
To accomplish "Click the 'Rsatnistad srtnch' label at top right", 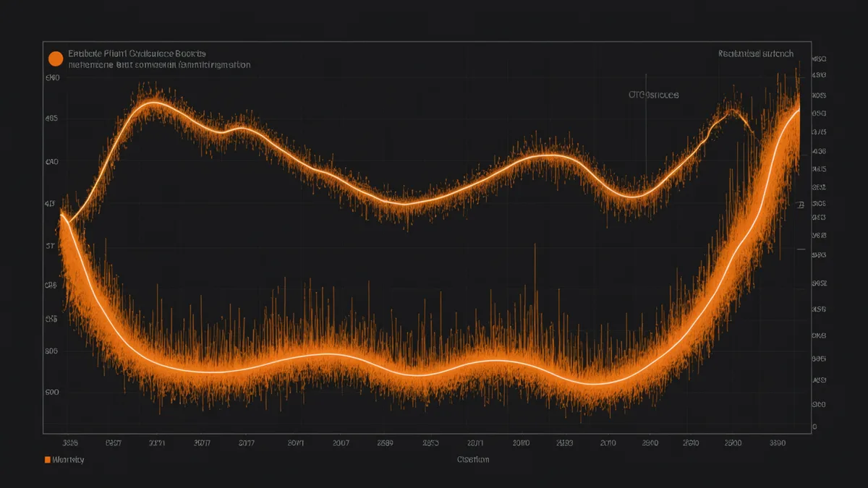I will click(756, 53).
